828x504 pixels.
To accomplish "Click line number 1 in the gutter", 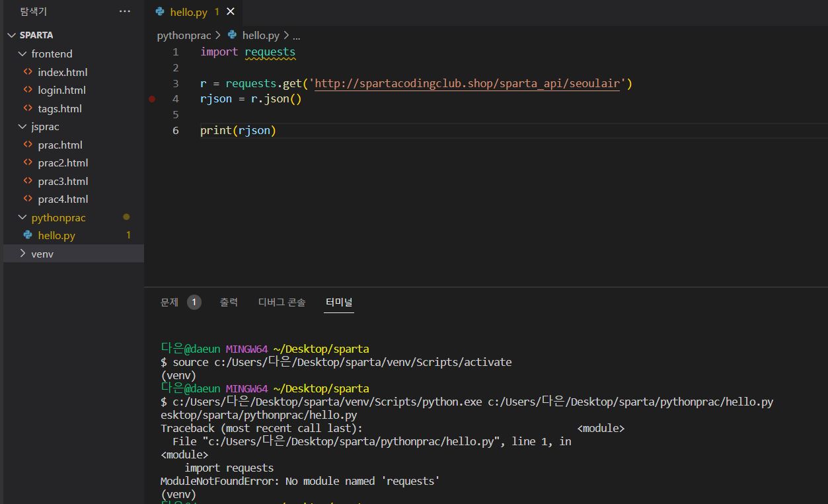I will click(x=176, y=52).
